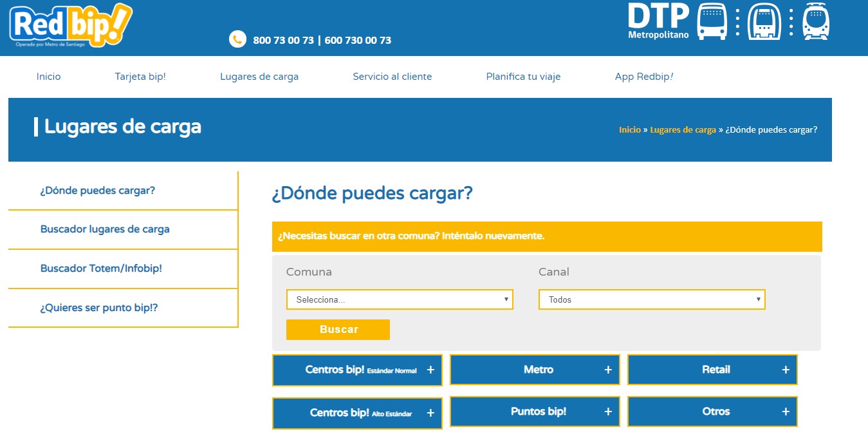
Task: Open Tarjeta bip! menu item
Action: [140, 77]
